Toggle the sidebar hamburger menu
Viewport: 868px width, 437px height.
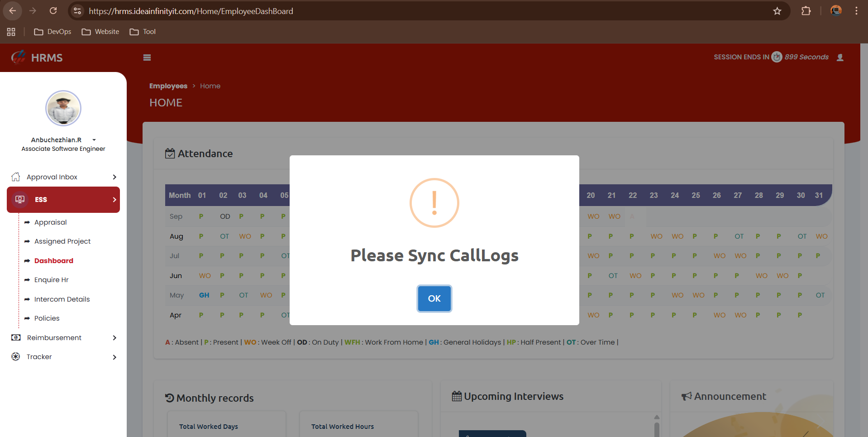147,58
